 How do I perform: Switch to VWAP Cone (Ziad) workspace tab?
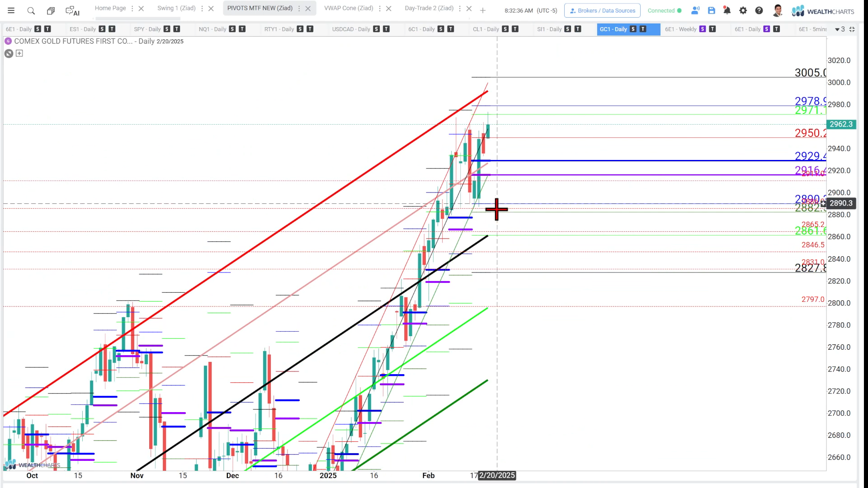coord(349,8)
